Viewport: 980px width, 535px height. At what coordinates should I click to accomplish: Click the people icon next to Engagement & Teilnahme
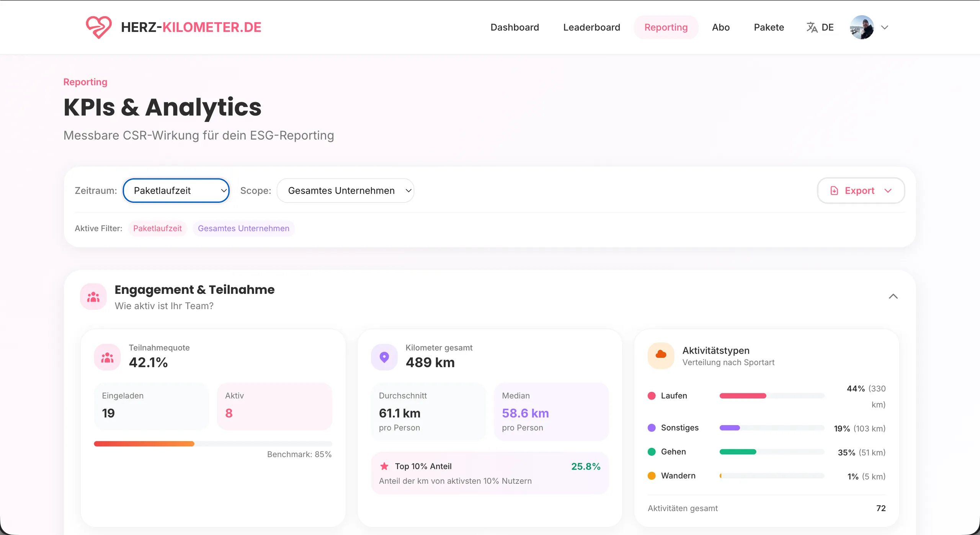point(93,297)
